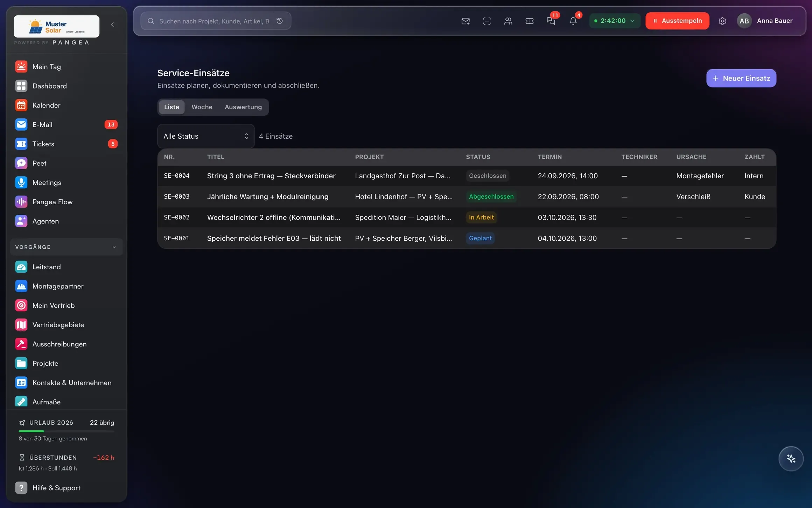Screen dimensions: 812x508
Task: Click the scan icon in top bar
Action: tap(487, 21)
